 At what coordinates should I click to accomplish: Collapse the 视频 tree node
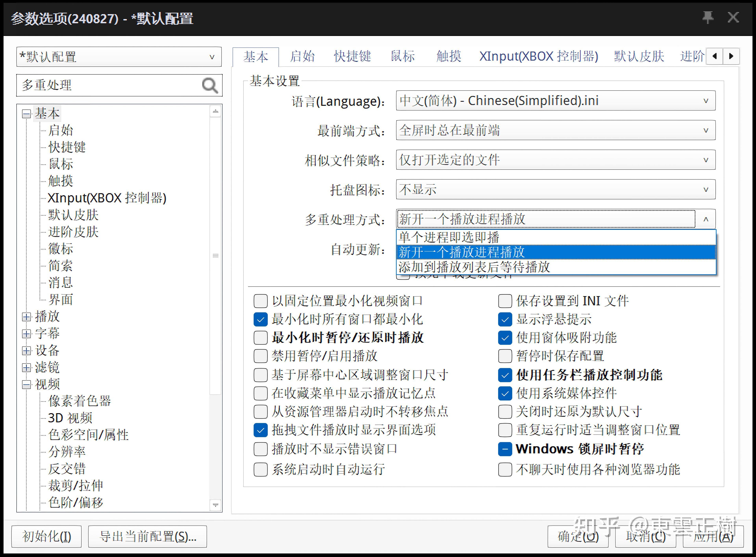(x=26, y=384)
